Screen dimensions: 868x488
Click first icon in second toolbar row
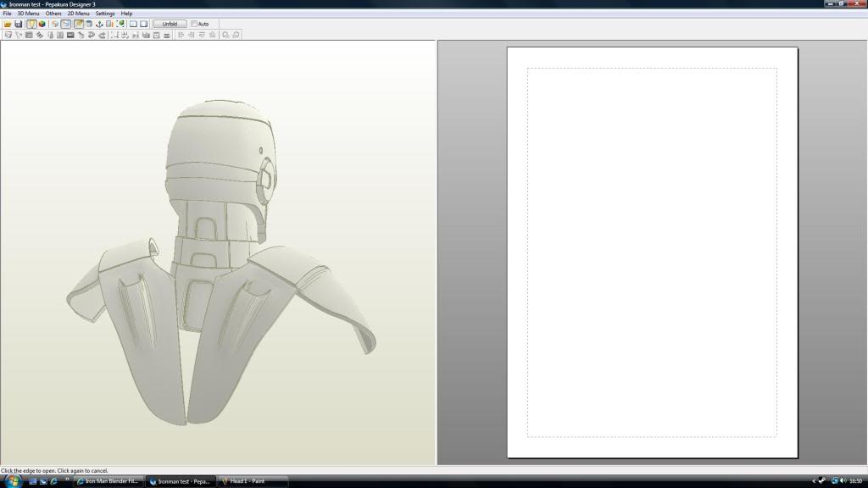tap(8, 35)
